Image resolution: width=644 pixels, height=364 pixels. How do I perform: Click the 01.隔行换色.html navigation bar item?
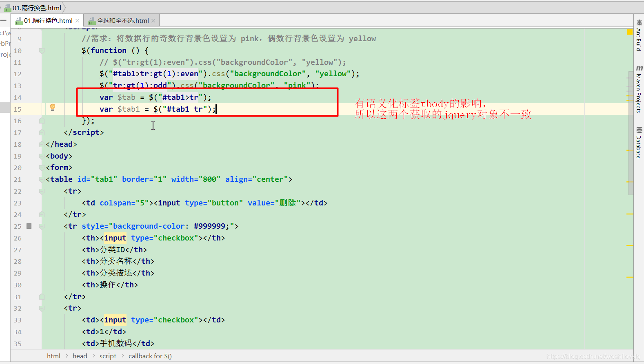33,8
